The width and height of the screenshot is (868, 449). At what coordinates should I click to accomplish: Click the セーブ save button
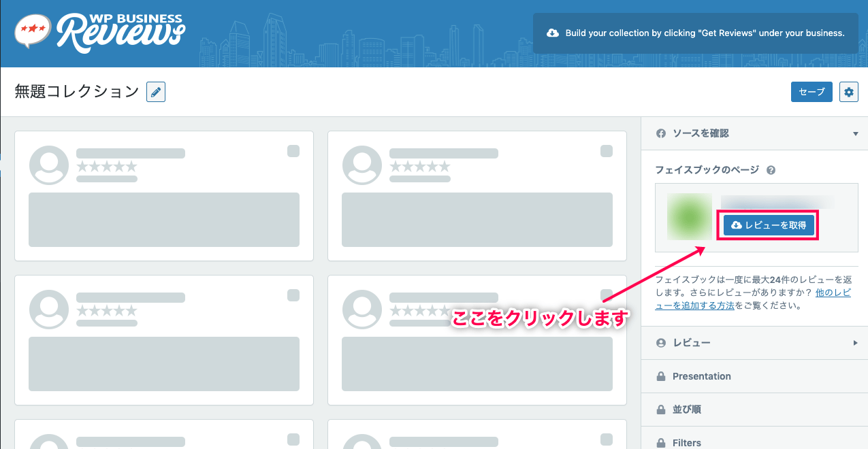point(811,92)
